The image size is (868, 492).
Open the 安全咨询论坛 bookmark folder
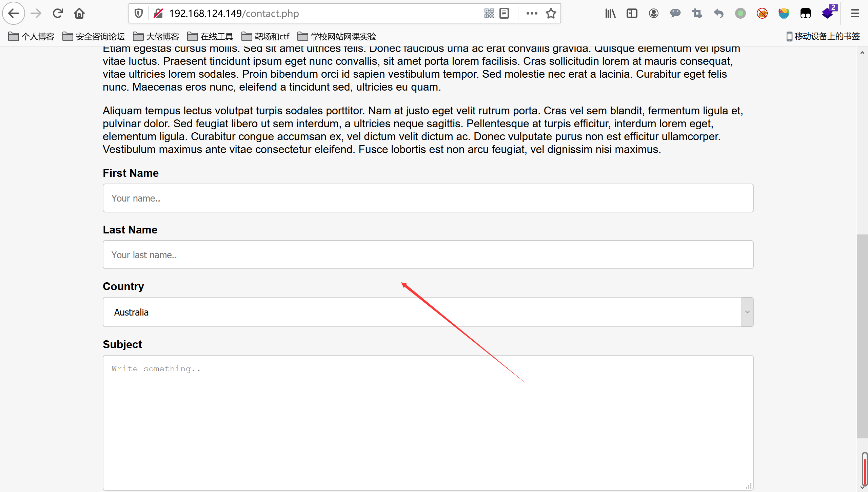tap(94, 36)
